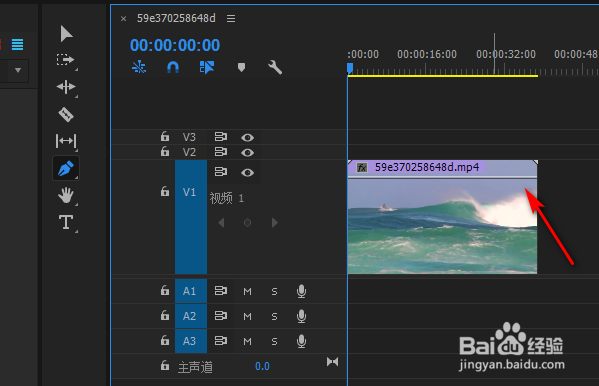The width and height of the screenshot is (599, 386).
Task: Click the blue playhead marker on ruler
Action: 350,69
